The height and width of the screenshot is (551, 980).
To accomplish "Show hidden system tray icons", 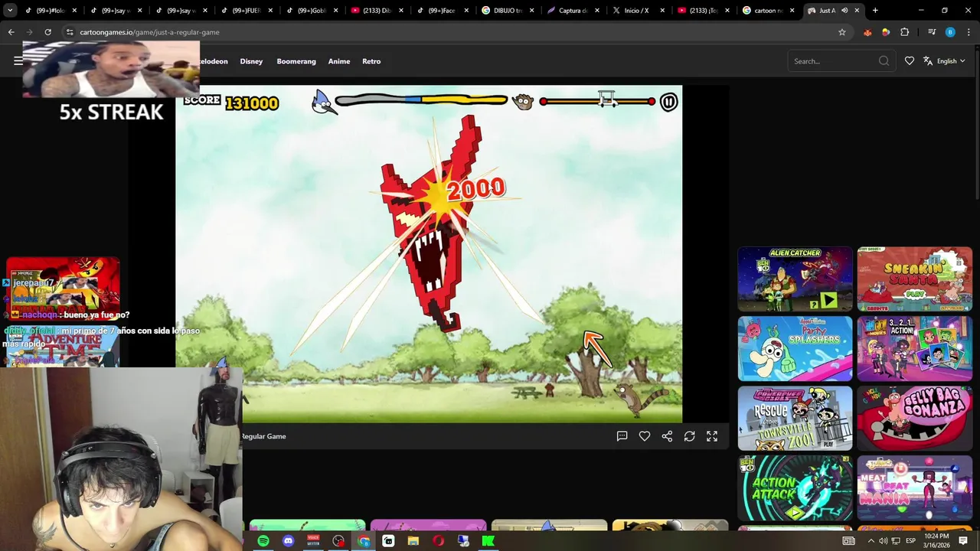I will [x=871, y=541].
